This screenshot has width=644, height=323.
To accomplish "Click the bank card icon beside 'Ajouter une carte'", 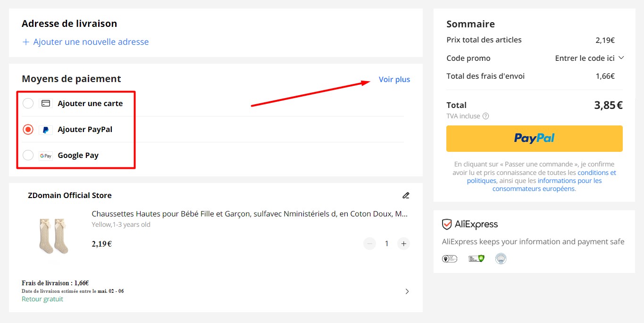I will click(x=45, y=103).
